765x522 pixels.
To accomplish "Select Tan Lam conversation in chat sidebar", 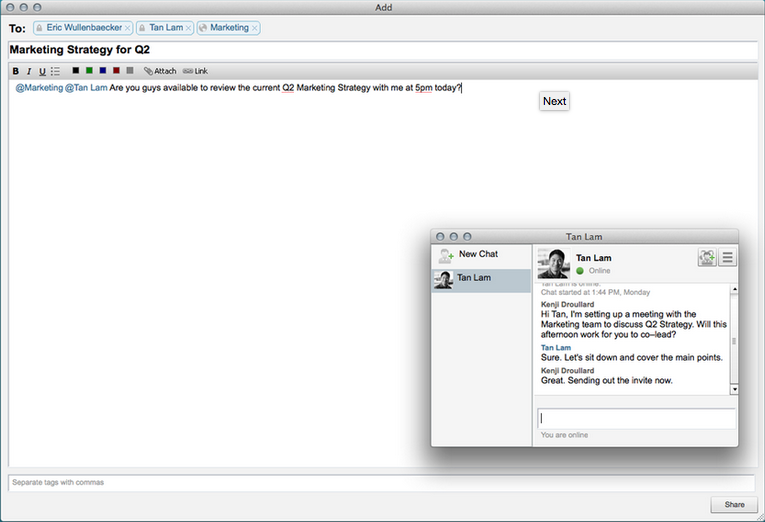I will (x=481, y=281).
